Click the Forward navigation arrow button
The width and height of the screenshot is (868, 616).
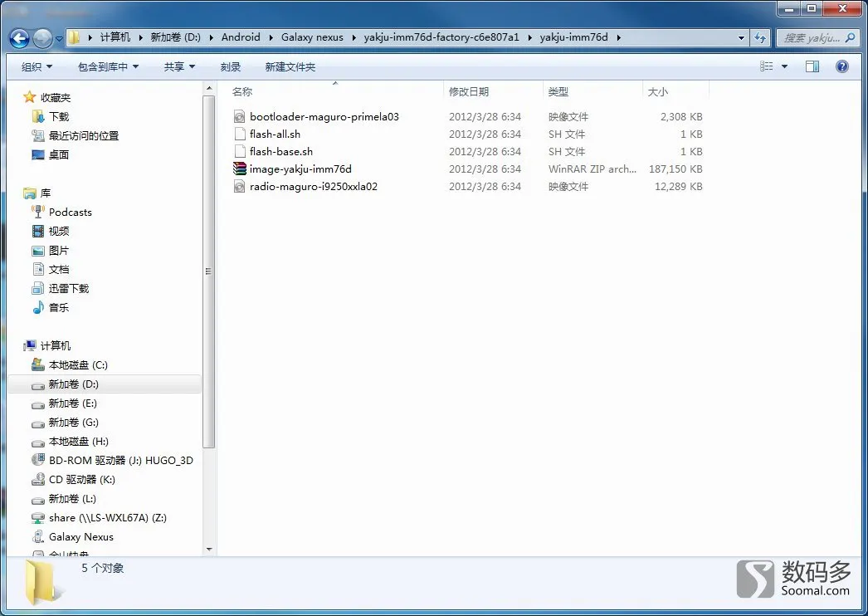pyautogui.click(x=42, y=38)
